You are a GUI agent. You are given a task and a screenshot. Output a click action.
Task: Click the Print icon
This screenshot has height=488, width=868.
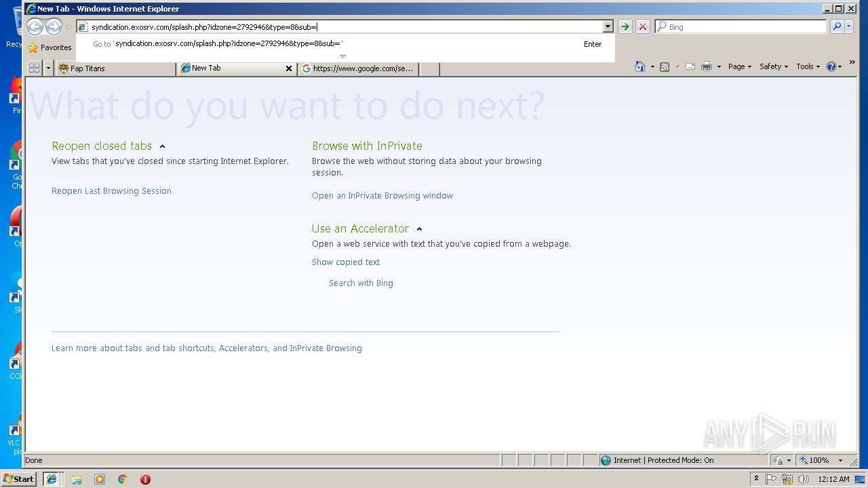click(x=707, y=66)
